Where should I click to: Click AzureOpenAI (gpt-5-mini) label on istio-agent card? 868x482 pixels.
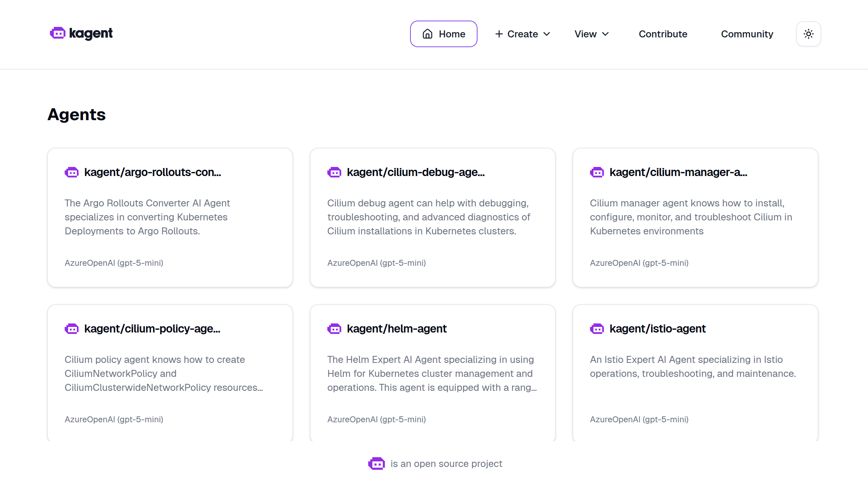click(x=639, y=419)
